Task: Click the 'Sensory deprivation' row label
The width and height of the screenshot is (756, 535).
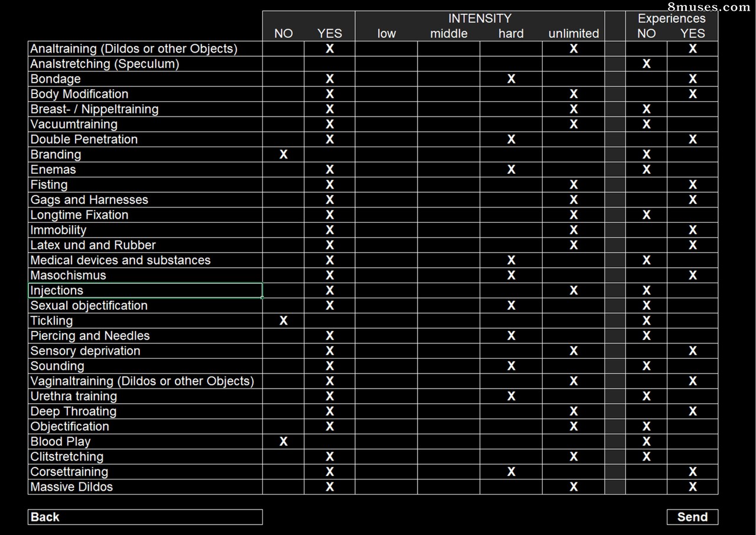Action: pos(85,351)
